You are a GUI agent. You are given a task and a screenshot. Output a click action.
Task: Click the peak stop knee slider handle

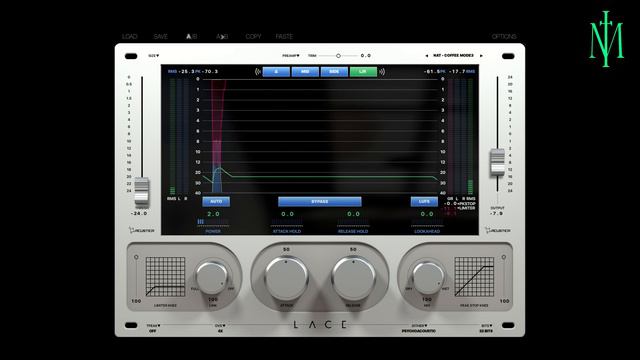pyautogui.click(x=504, y=257)
